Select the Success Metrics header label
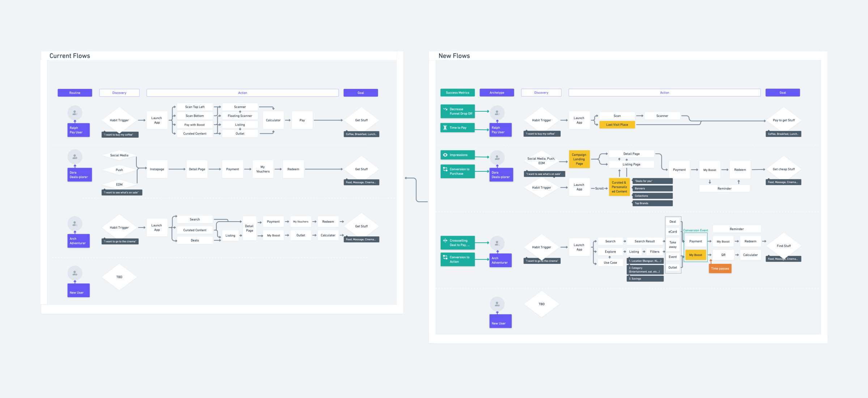Screen dimensions: 868x398 [457, 93]
